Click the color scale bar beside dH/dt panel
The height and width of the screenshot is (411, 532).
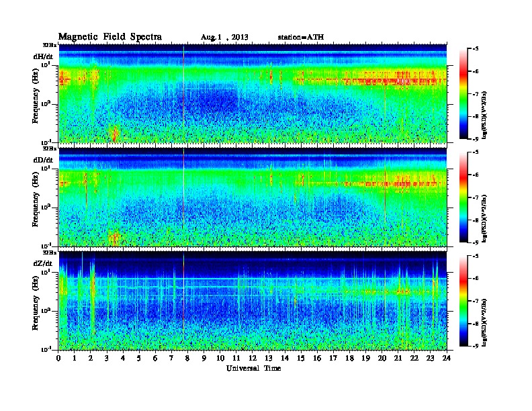point(463,93)
